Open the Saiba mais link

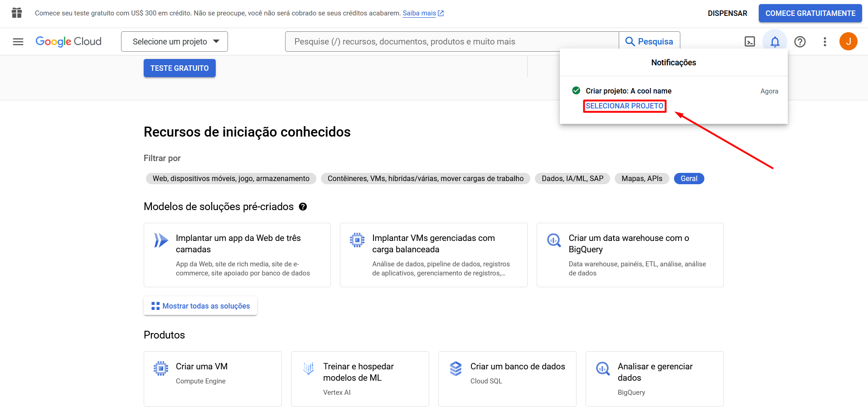(x=423, y=13)
